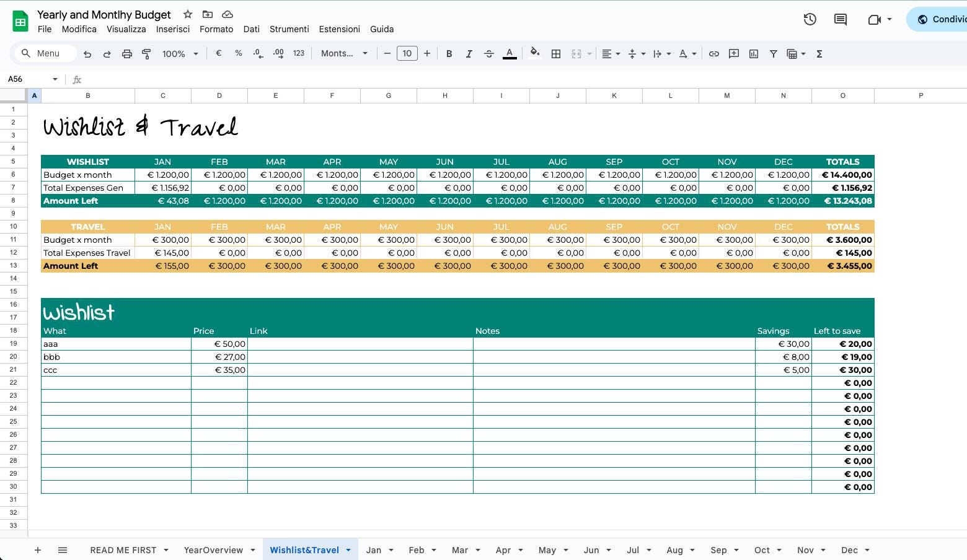The image size is (967, 560).
Task: Open the text color picker
Action: pos(509,53)
